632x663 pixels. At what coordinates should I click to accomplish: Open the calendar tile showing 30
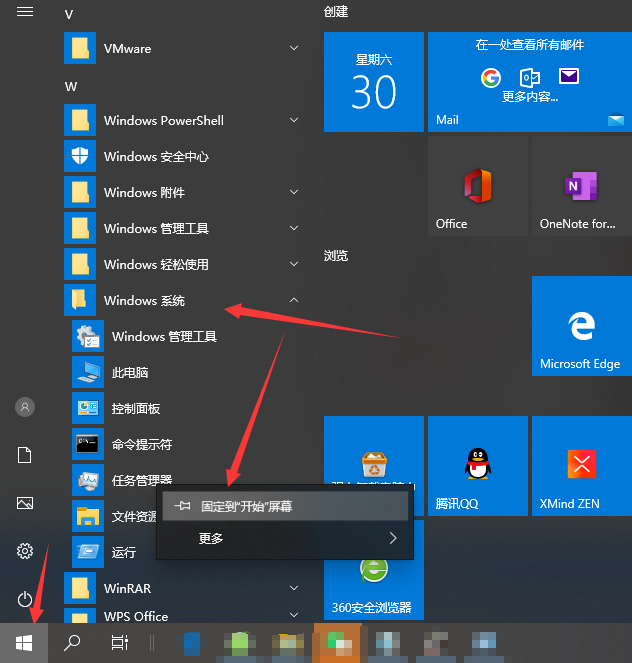pos(374,82)
